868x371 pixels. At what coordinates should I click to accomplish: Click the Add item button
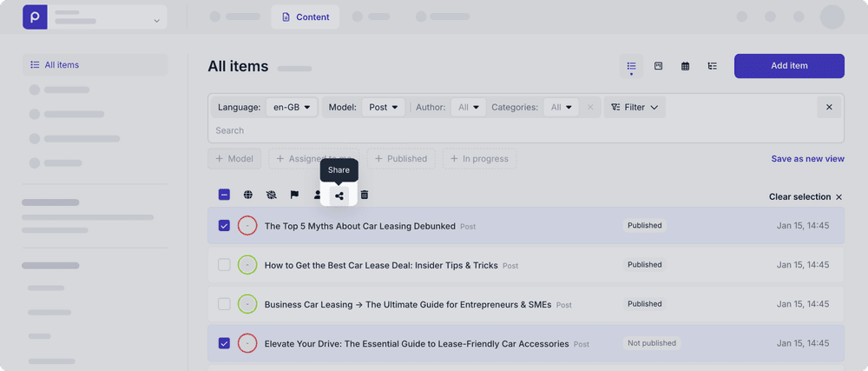(x=789, y=66)
